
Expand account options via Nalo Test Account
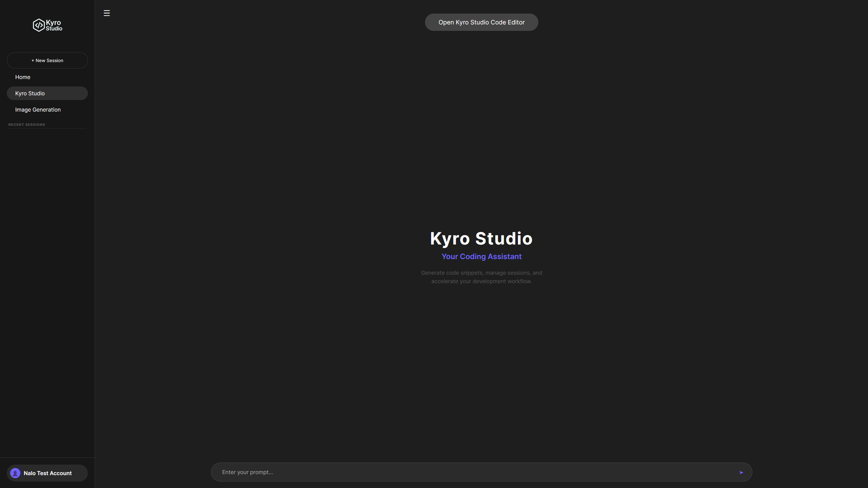47,473
